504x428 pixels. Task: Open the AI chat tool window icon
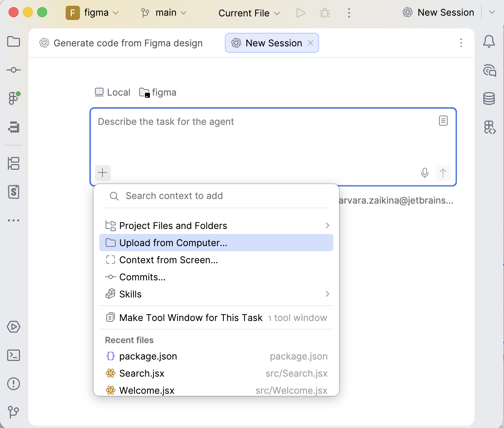pos(489,70)
